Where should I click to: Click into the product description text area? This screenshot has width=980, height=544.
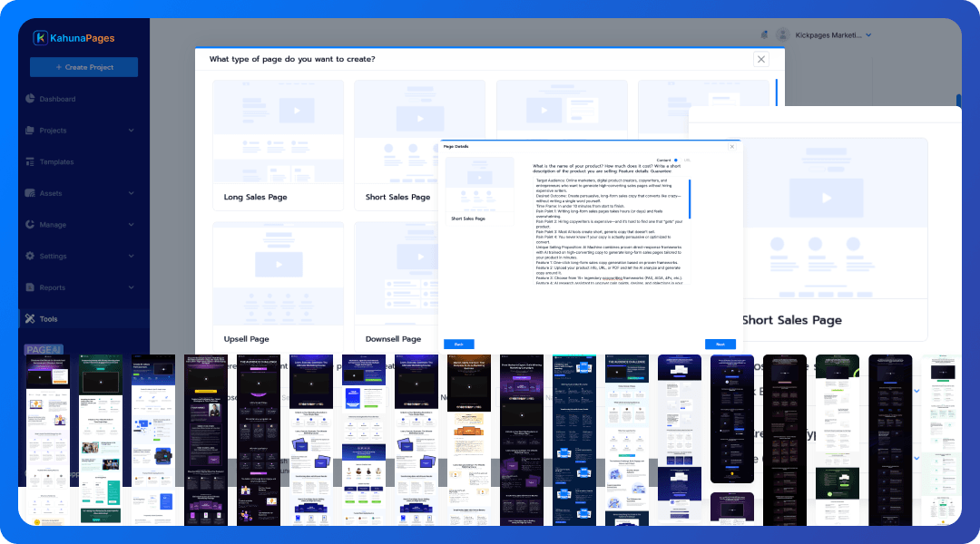610,230
